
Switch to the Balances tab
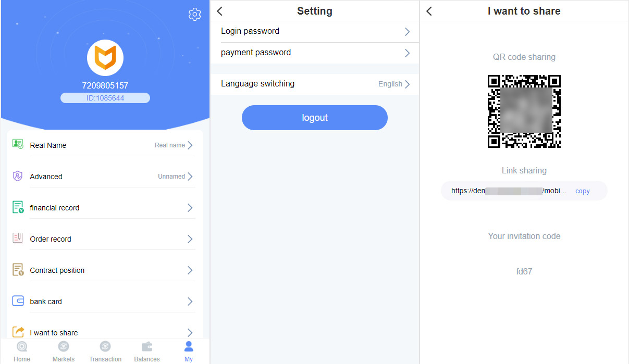pos(147,352)
